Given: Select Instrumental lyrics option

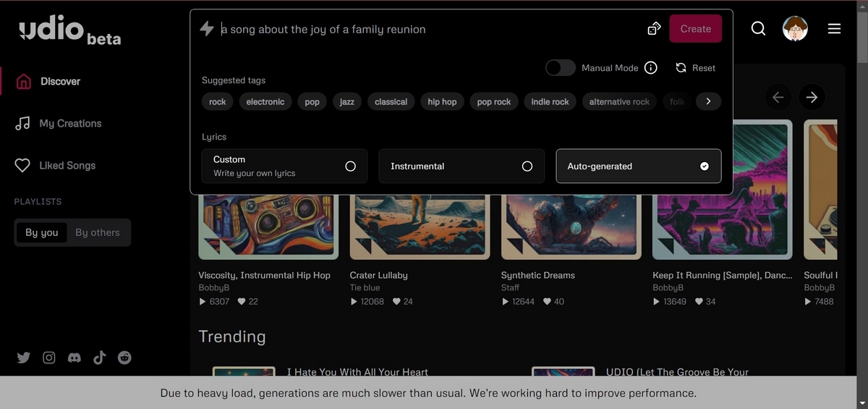Looking at the screenshot, I should [461, 166].
